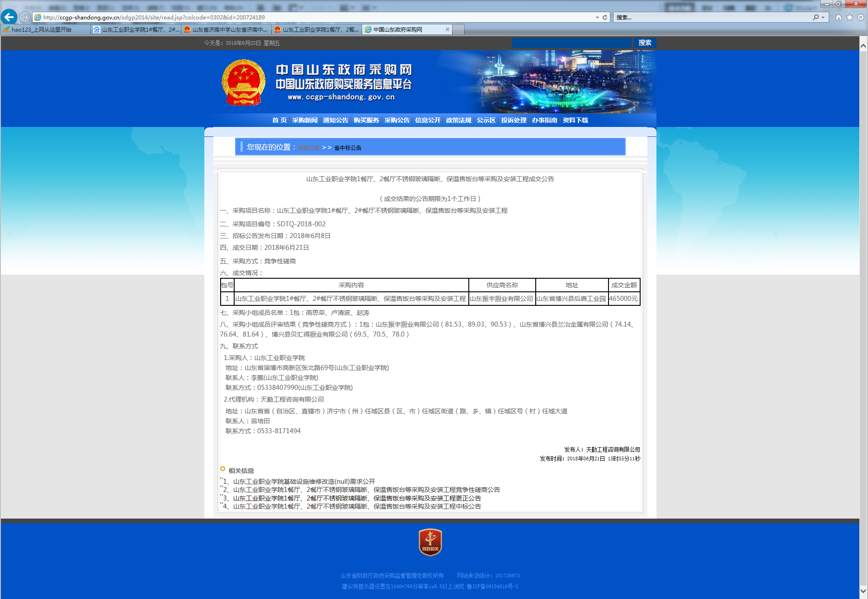The height and width of the screenshot is (599, 868).
Task: Expand the address bar dropdown arrow
Action: [x=597, y=17]
